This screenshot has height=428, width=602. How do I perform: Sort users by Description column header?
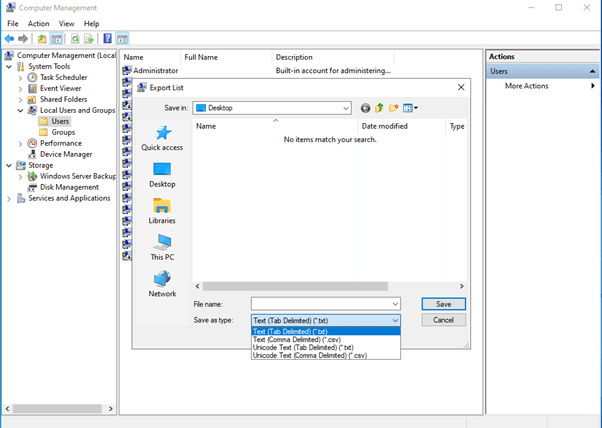[332, 57]
